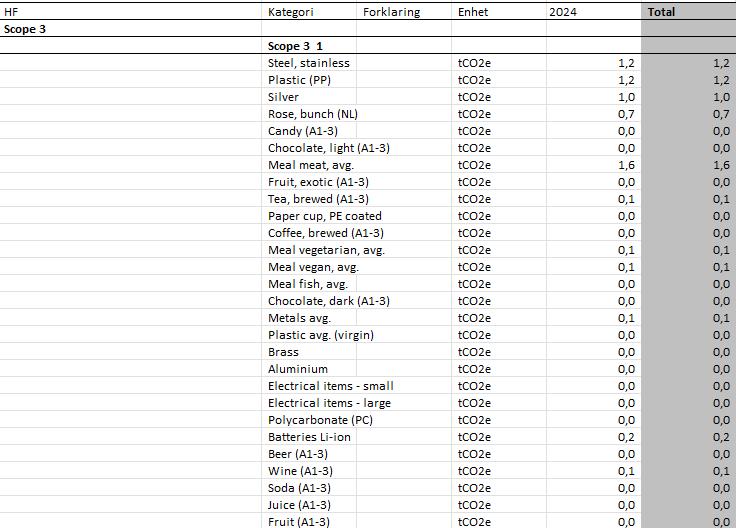The height and width of the screenshot is (528, 736).
Task: Select the 2024 value for Meal meat, avg.
Action: [626, 165]
